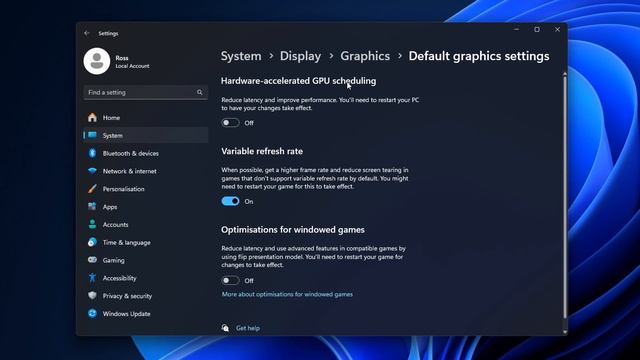Click the Bluetooth icon in sidebar
Viewport: 640px width, 360px height.
point(92,153)
